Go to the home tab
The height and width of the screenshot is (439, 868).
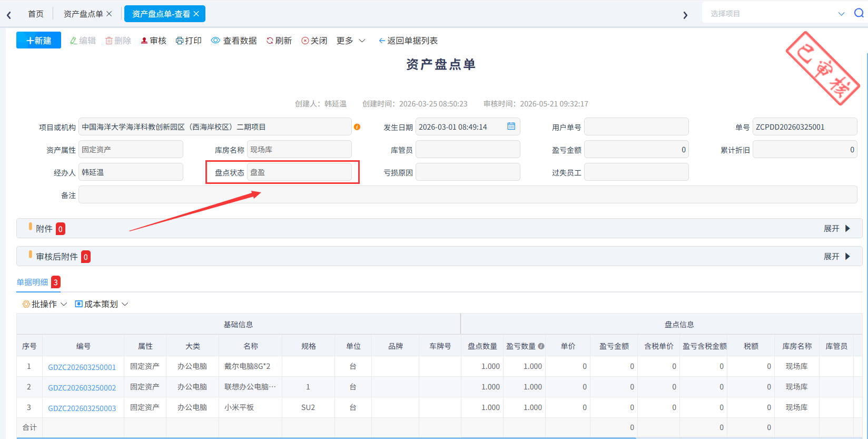(x=36, y=14)
